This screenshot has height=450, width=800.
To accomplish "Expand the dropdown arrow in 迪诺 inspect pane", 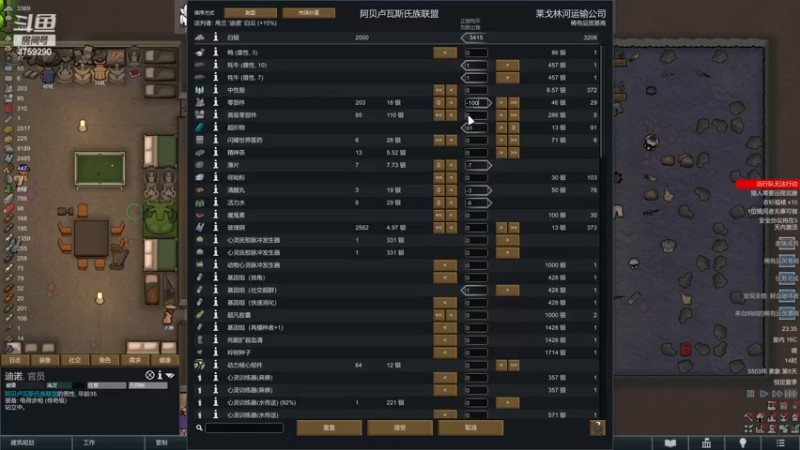I will (170, 376).
